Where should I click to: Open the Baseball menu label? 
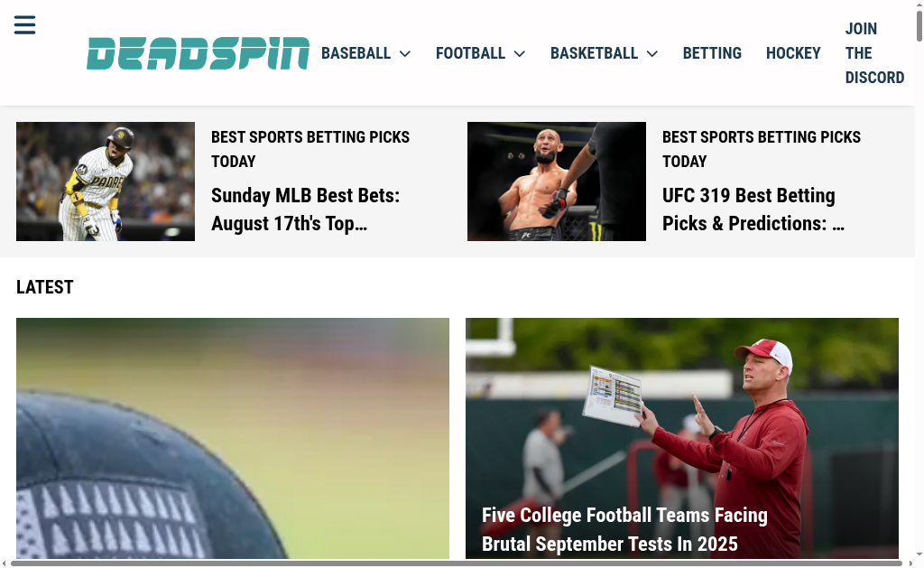coord(356,53)
